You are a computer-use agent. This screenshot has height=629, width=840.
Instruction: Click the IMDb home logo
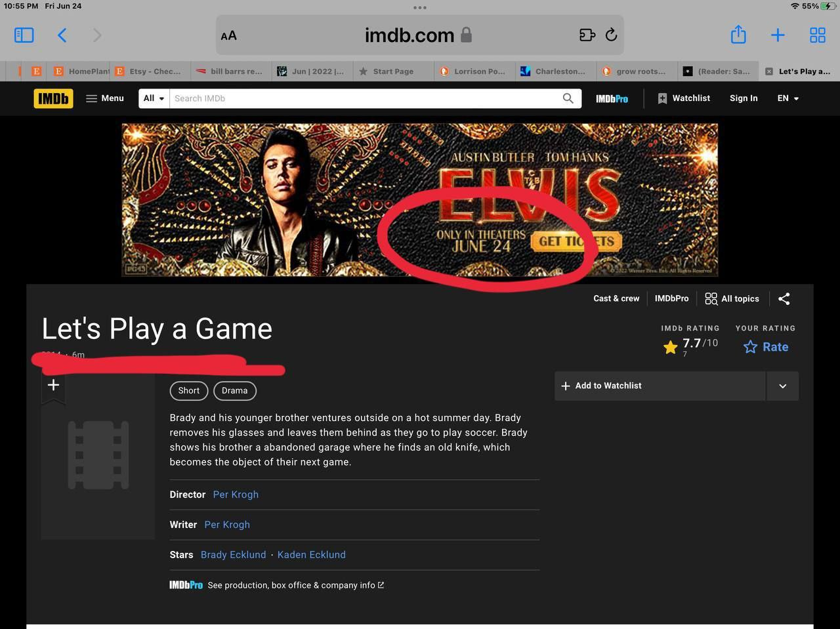(53, 98)
